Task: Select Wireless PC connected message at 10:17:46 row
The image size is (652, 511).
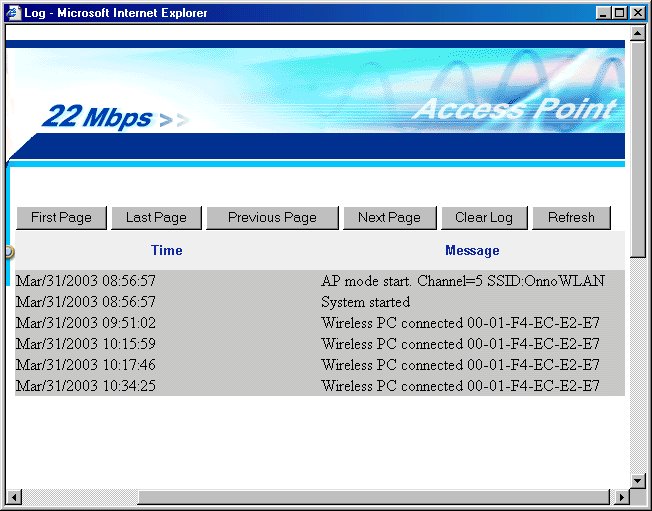Action: point(460,365)
